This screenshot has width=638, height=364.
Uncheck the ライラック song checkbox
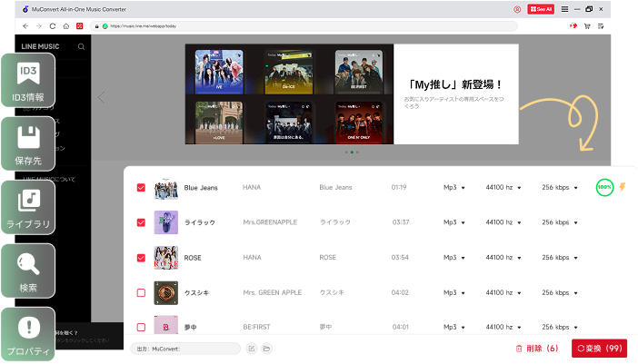tap(141, 222)
